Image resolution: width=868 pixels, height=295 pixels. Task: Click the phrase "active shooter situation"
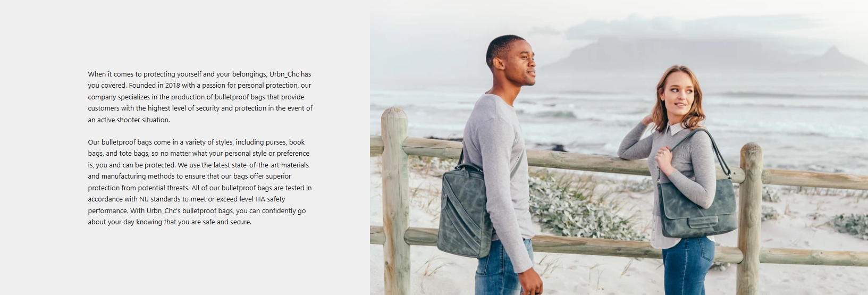(134, 120)
